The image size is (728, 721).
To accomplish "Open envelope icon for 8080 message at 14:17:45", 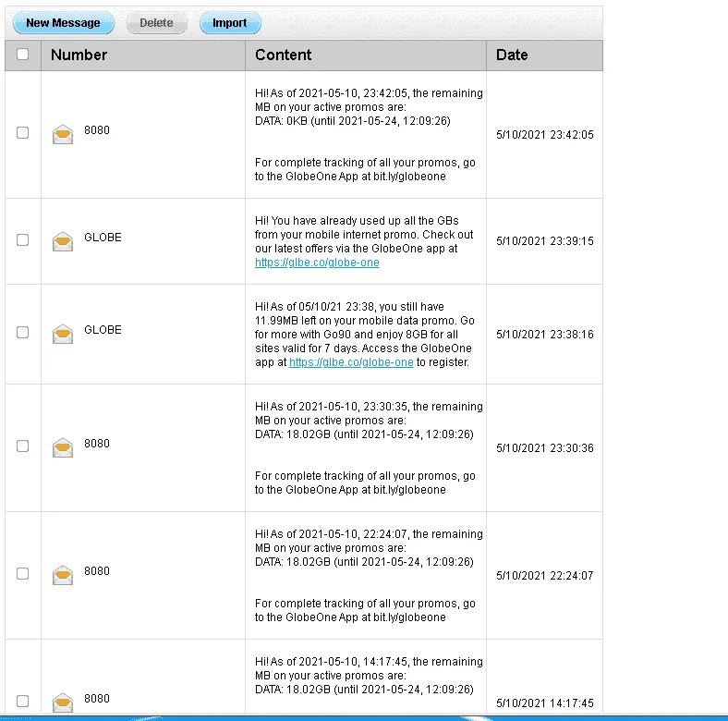I will point(63,703).
